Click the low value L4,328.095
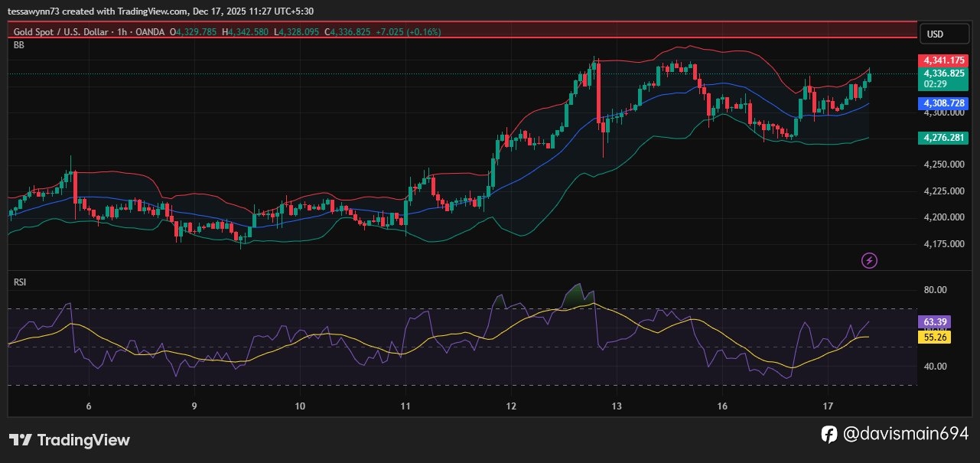Screen dimensions: 980x463 (x=297, y=31)
